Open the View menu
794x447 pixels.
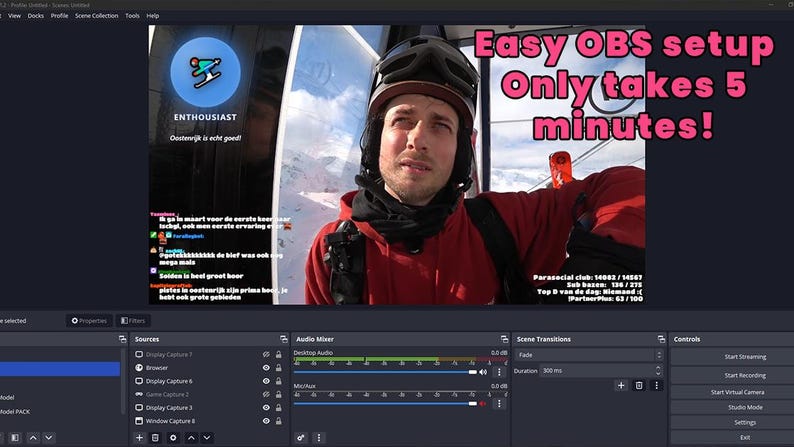tap(14, 16)
